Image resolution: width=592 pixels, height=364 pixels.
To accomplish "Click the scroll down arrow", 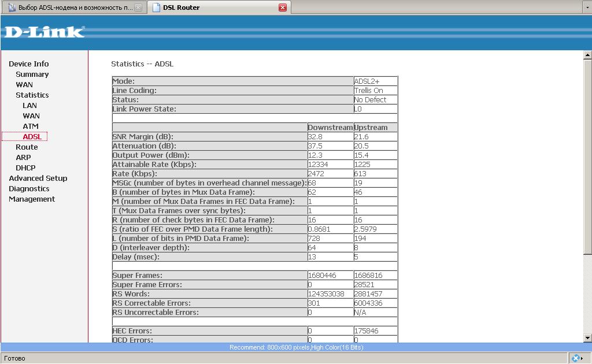I will click(587, 338).
